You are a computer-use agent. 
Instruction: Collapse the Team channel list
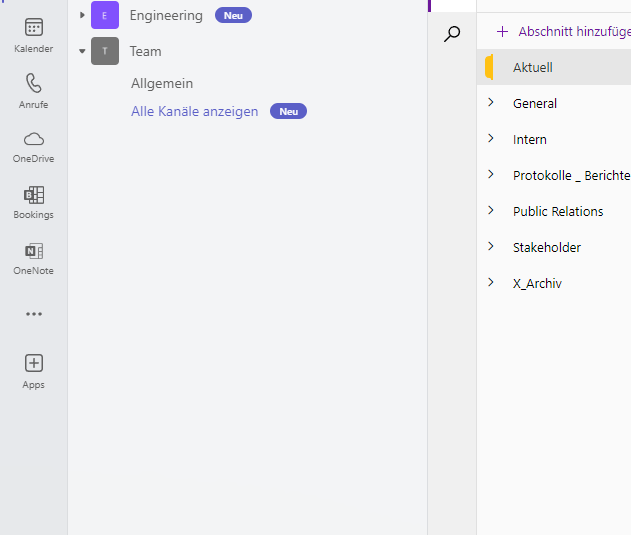click(x=82, y=51)
